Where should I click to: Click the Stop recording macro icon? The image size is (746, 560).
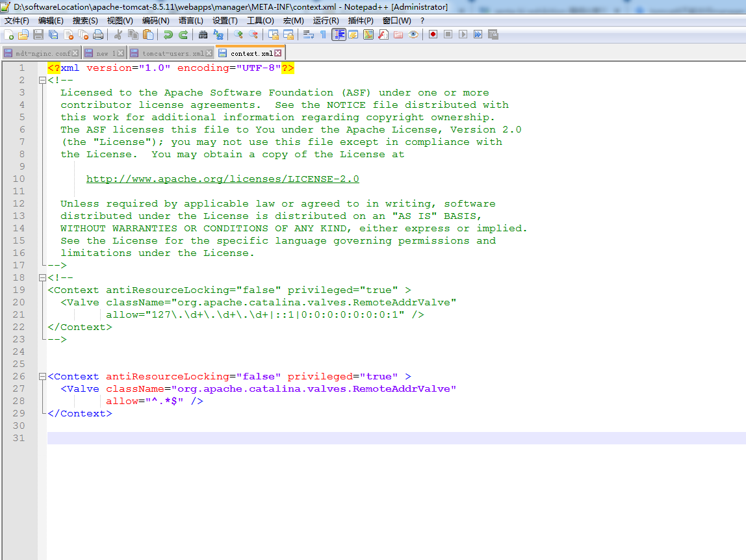point(448,34)
